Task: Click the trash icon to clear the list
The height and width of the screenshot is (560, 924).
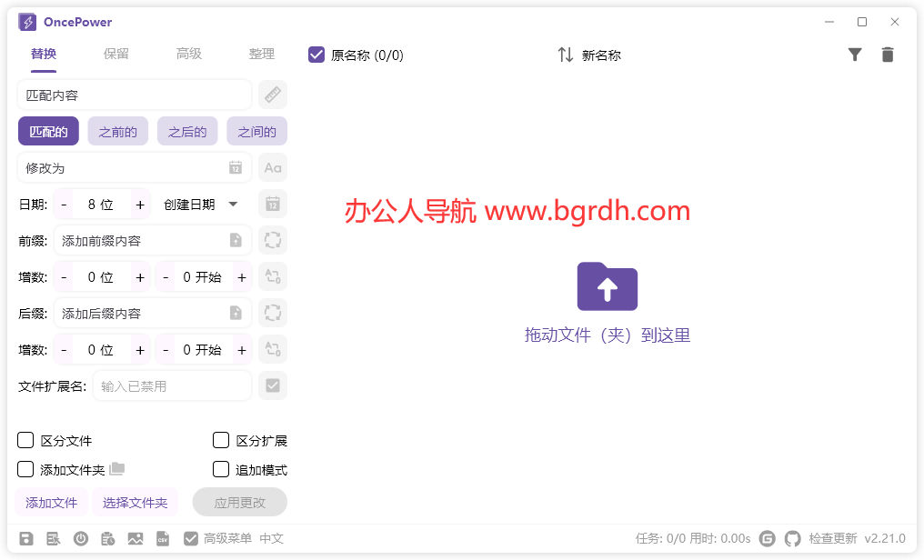Action: [888, 55]
